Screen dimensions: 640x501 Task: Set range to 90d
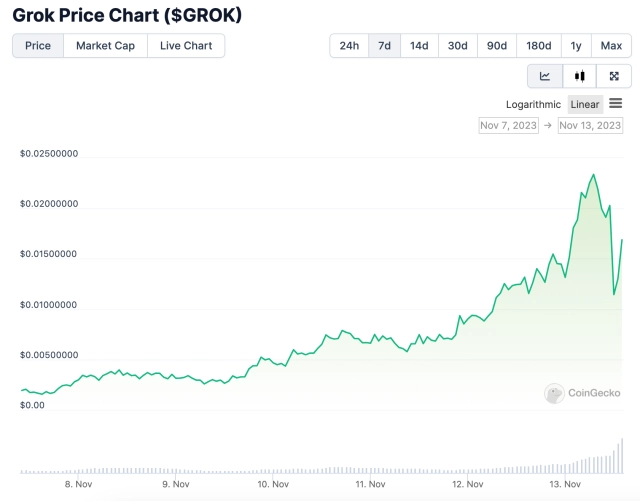[x=496, y=46]
